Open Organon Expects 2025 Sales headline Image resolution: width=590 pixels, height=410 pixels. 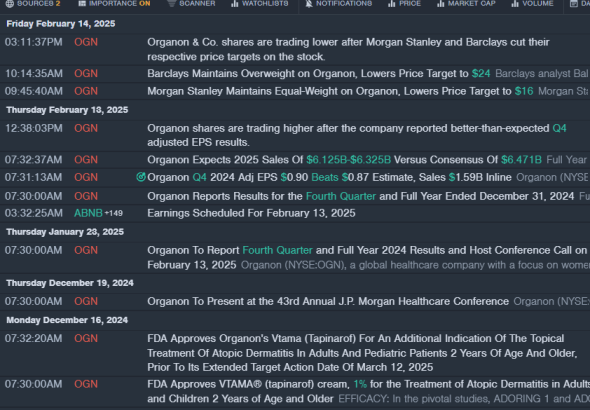coord(344,160)
